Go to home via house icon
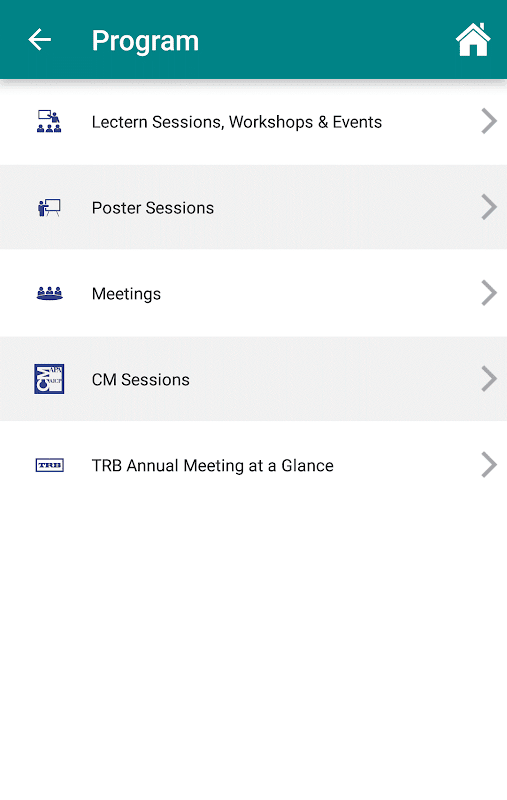Screen dimensions: 507x800 tap(473, 39)
